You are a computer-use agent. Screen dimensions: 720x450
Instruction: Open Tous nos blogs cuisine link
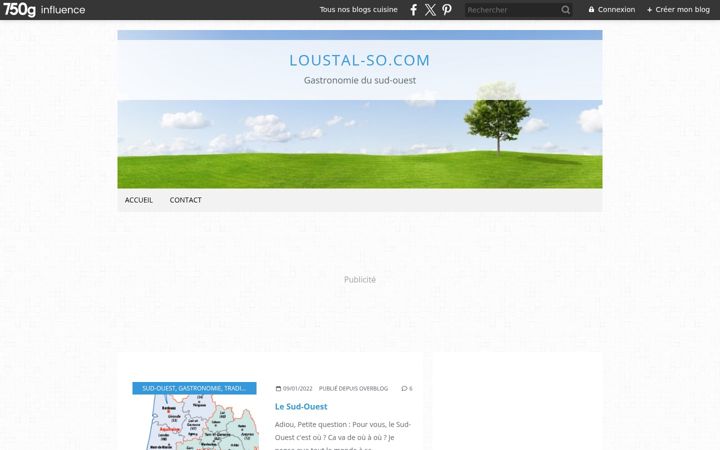(359, 10)
